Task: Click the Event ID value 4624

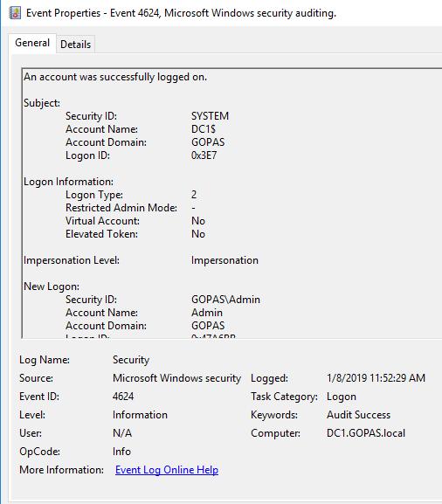Action: 123,396
